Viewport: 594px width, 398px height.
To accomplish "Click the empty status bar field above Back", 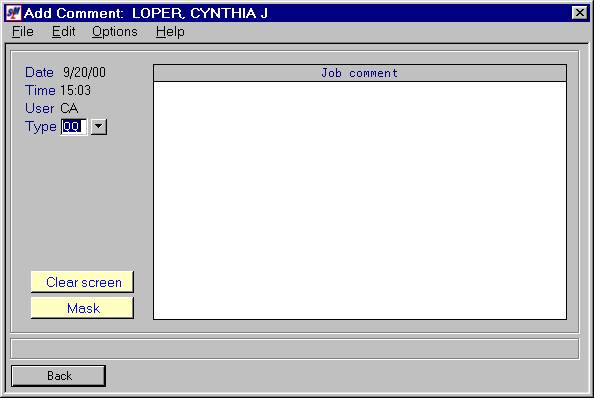I will click(295, 348).
